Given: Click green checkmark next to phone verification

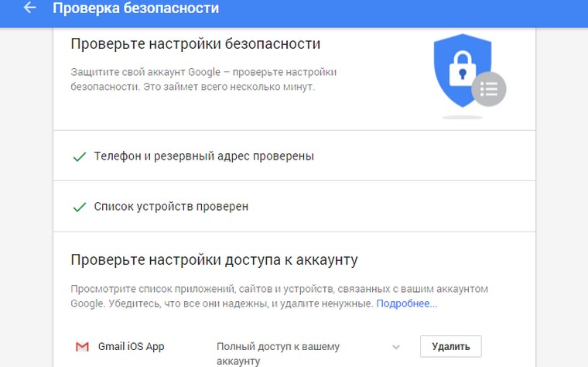Looking at the screenshot, I should 78,156.
